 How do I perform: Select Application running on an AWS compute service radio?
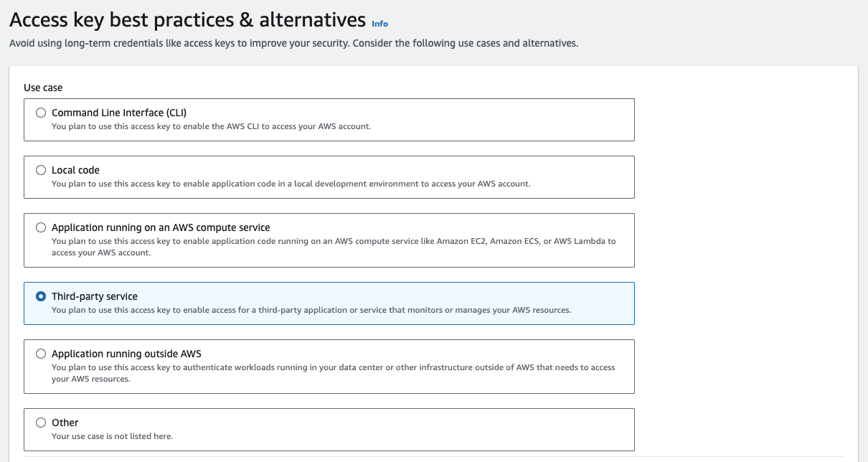tap(41, 227)
